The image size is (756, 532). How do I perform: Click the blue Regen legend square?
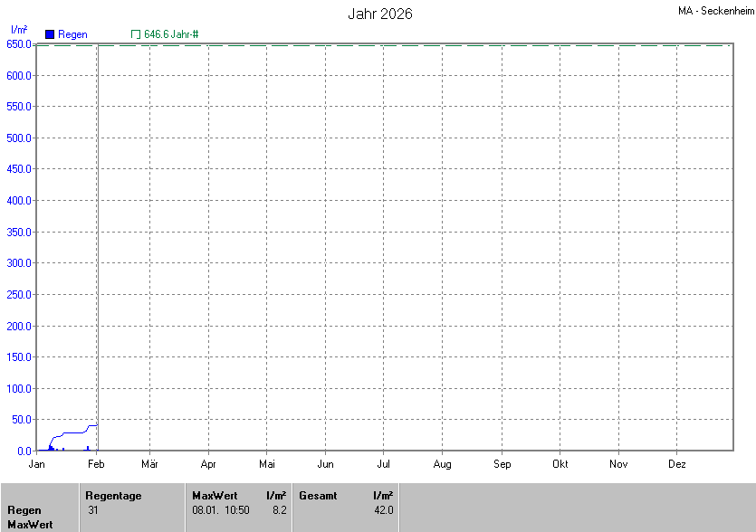pos(50,34)
